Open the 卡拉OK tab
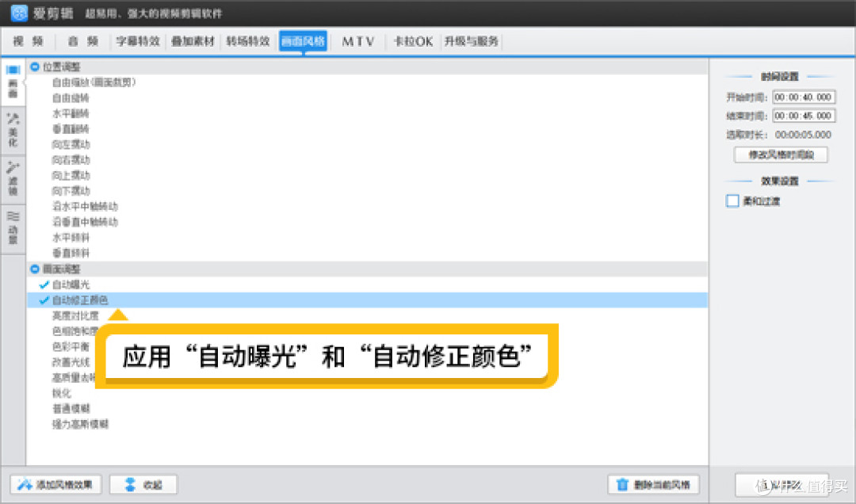Image resolution: width=856 pixels, height=504 pixels. [x=413, y=41]
